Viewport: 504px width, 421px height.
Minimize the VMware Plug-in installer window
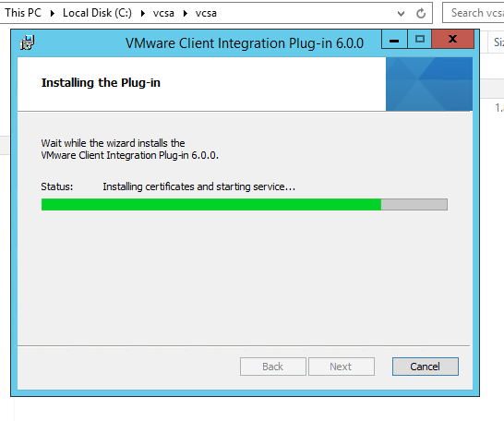(394, 39)
